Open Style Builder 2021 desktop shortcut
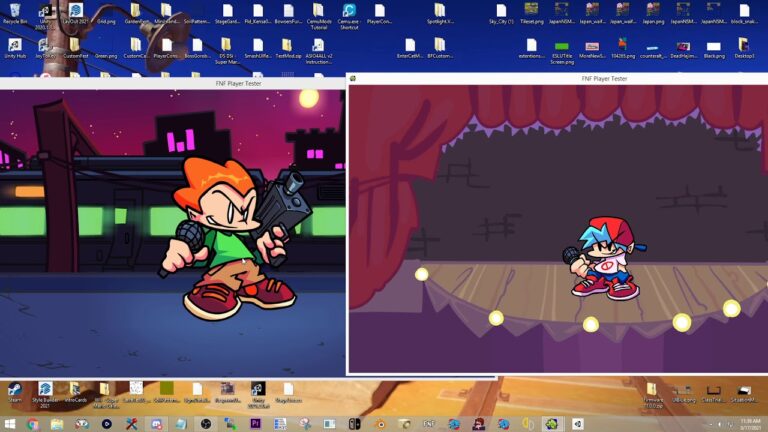 (x=45, y=390)
